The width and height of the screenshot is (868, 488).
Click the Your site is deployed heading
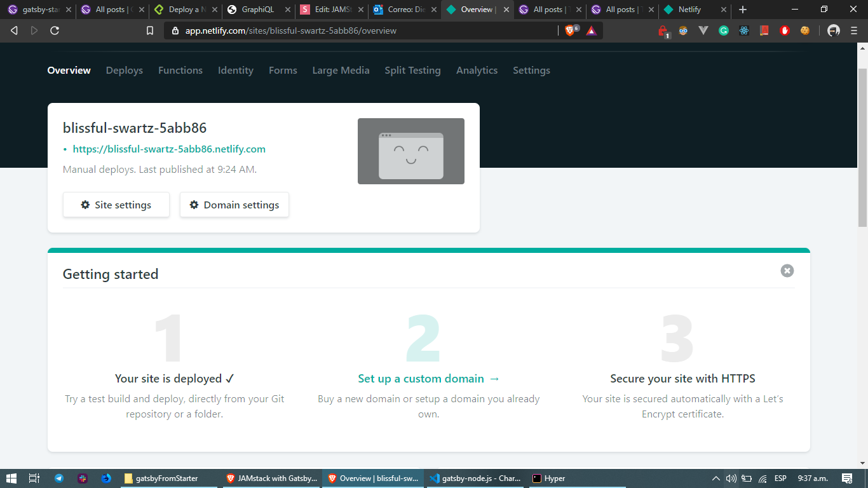[175, 379]
